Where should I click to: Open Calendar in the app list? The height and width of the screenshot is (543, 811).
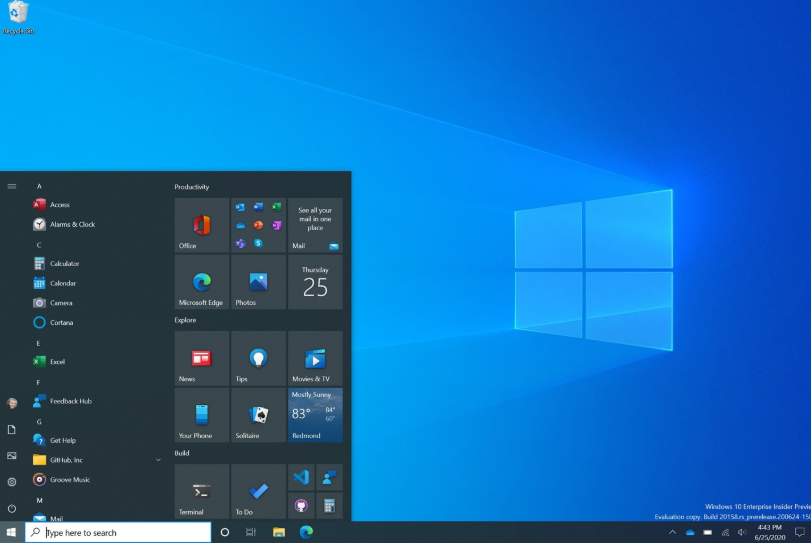pos(97,283)
